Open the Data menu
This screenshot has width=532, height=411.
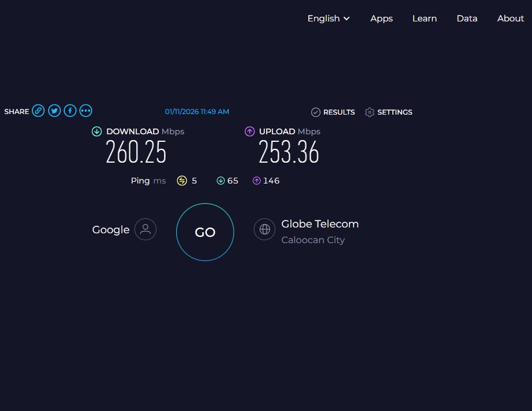click(467, 19)
